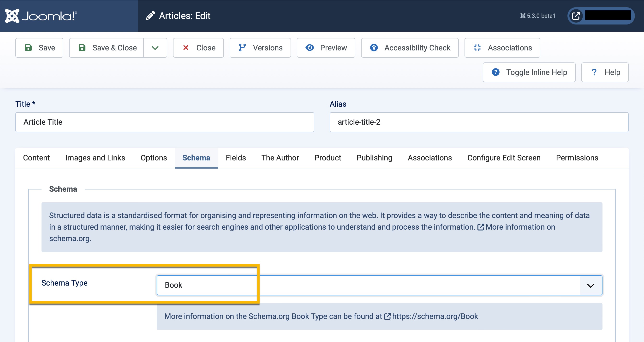Click the Save floppy disk icon
The width and height of the screenshot is (644, 342).
pos(28,48)
